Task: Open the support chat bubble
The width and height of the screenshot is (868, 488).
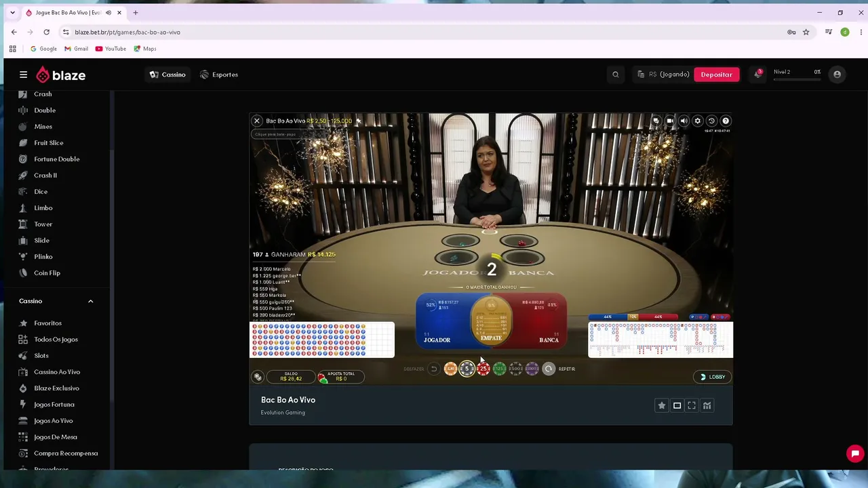Action: pos(855,453)
